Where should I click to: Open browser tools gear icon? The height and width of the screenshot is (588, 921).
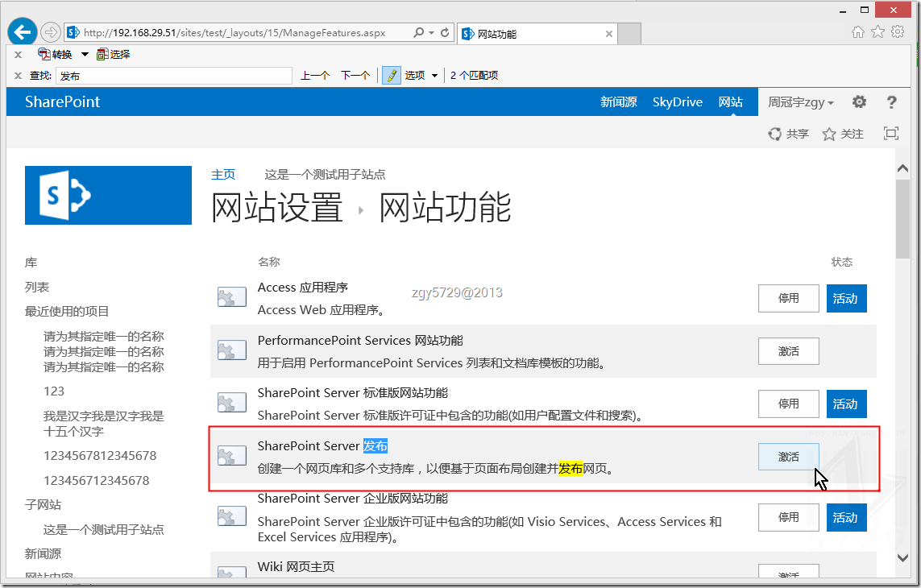[x=898, y=32]
